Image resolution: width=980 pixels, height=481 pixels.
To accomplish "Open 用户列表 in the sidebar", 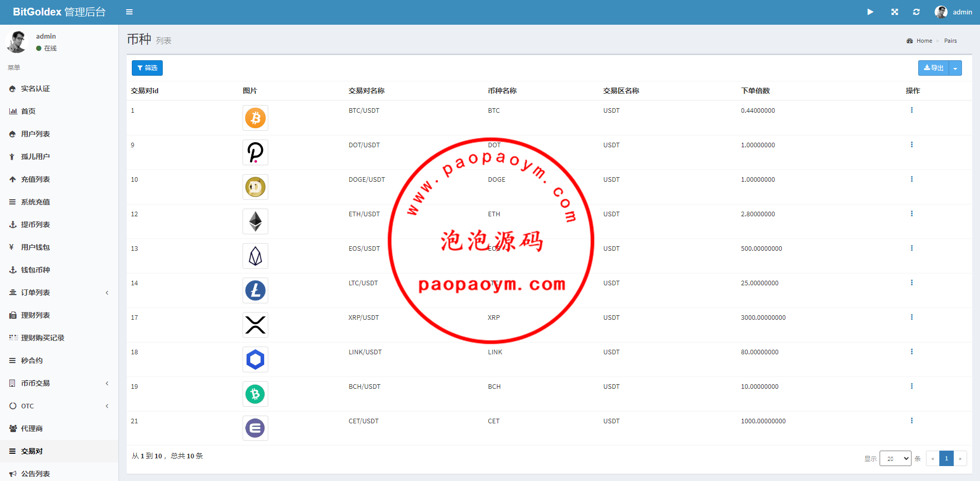I will click(x=36, y=134).
